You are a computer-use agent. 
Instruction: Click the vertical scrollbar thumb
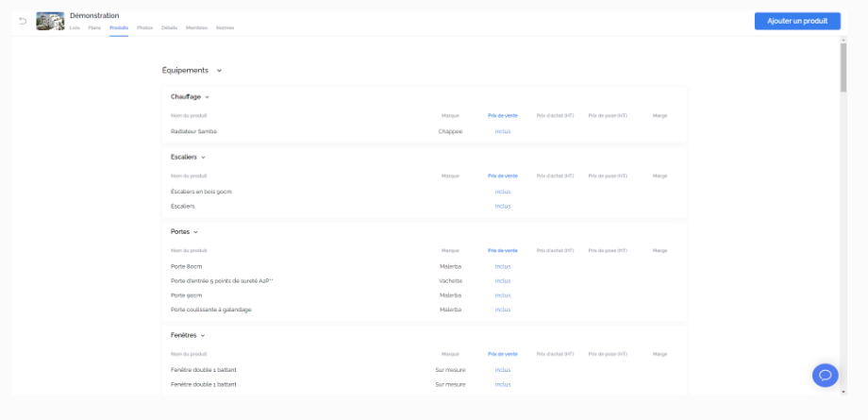pyautogui.click(x=843, y=68)
